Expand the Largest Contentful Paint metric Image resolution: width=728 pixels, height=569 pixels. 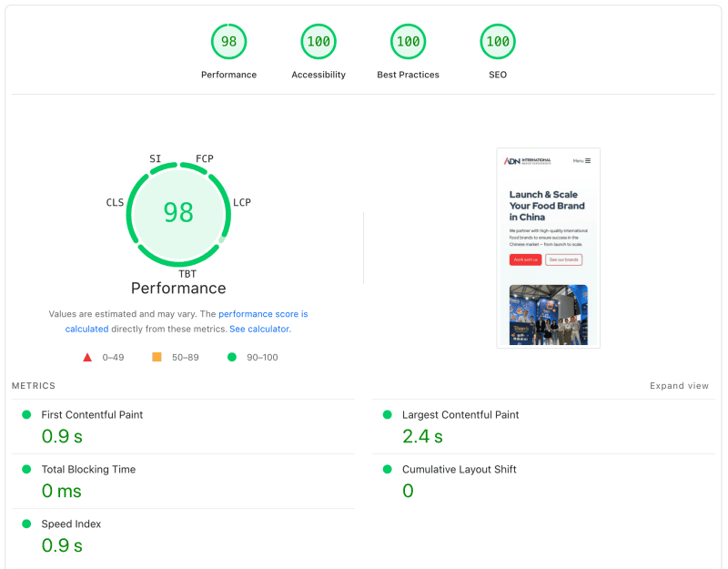click(x=460, y=415)
